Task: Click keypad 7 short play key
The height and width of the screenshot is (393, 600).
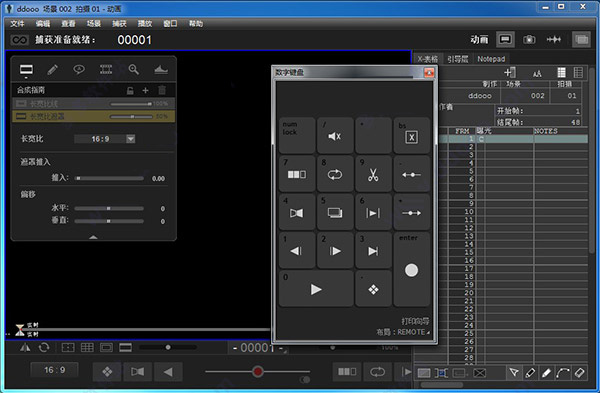Action: [x=297, y=173]
